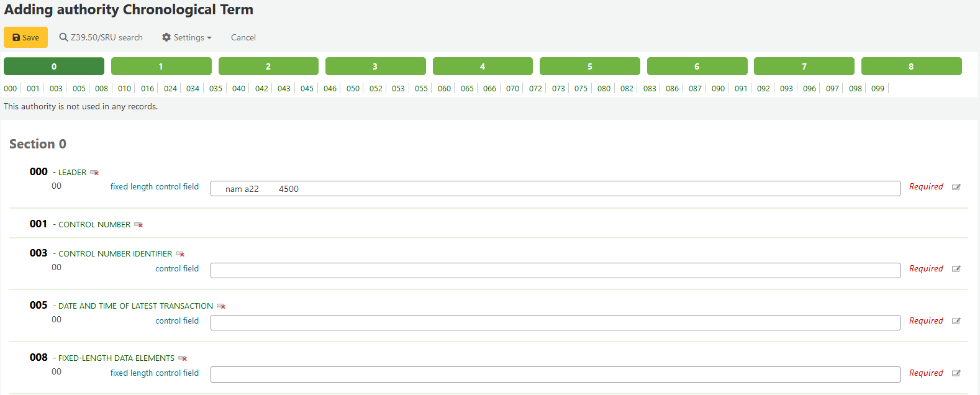Click the delete tag icon beside LEADER

point(94,173)
